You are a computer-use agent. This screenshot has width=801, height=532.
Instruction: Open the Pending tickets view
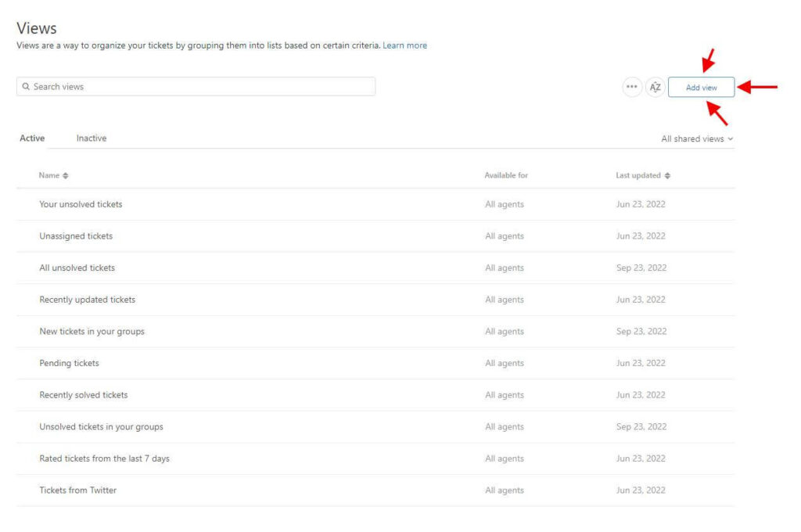tap(69, 363)
